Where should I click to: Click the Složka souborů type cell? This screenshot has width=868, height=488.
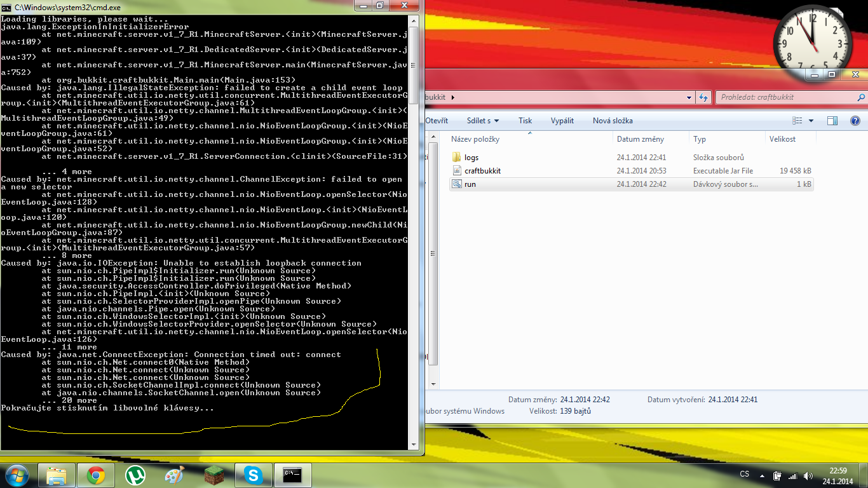[719, 158]
